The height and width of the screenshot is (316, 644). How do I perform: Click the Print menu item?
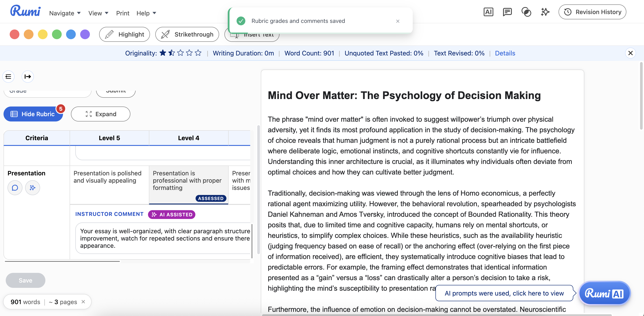122,13
